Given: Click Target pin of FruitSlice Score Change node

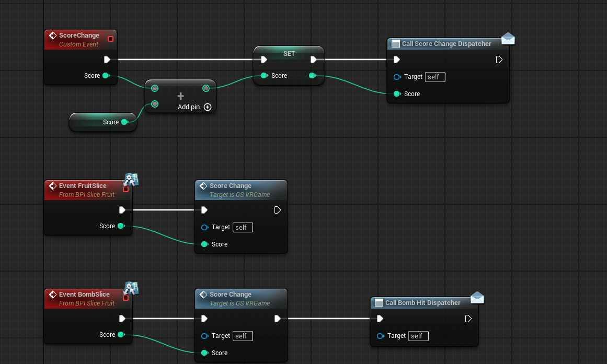Looking at the screenshot, I should pyautogui.click(x=204, y=228).
